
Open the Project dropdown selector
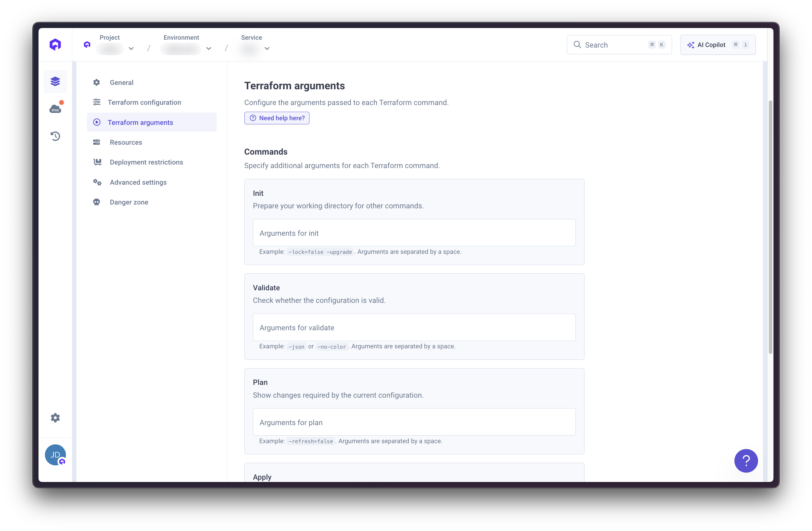click(131, 48)
